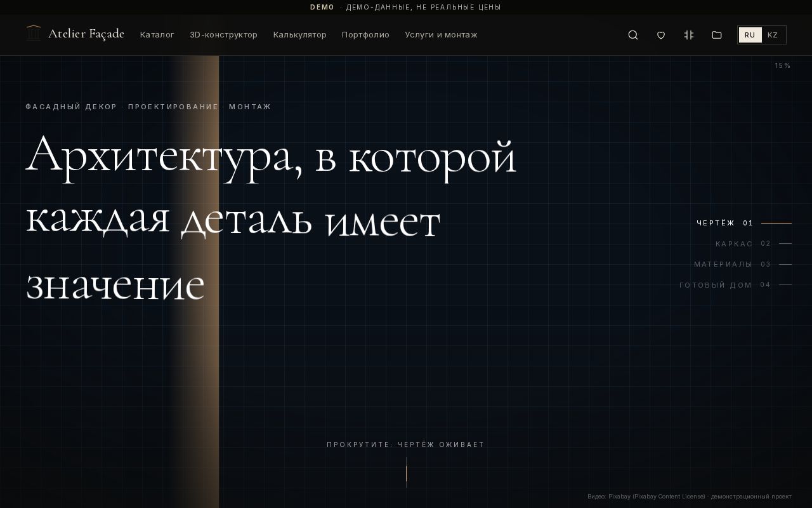Open favorites via the heart icon
Viewport: 812px width, 508px height.
661,35
